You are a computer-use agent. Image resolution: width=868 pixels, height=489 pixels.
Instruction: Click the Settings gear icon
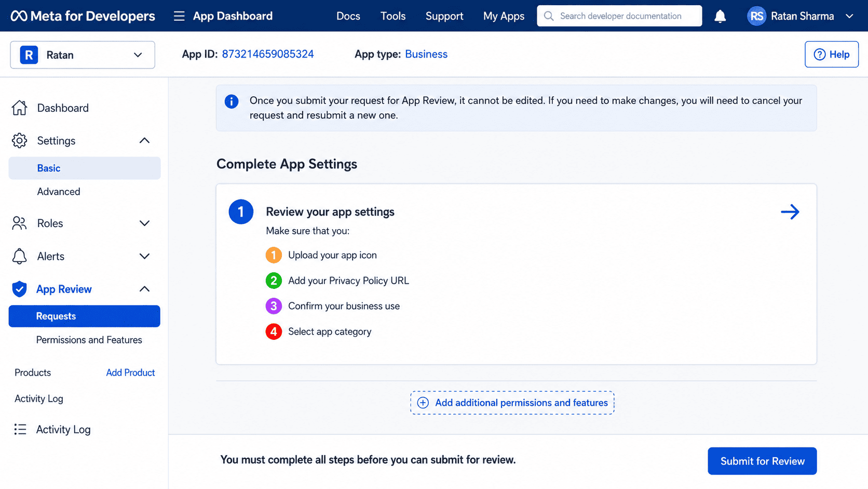click(x=19, y=141)
